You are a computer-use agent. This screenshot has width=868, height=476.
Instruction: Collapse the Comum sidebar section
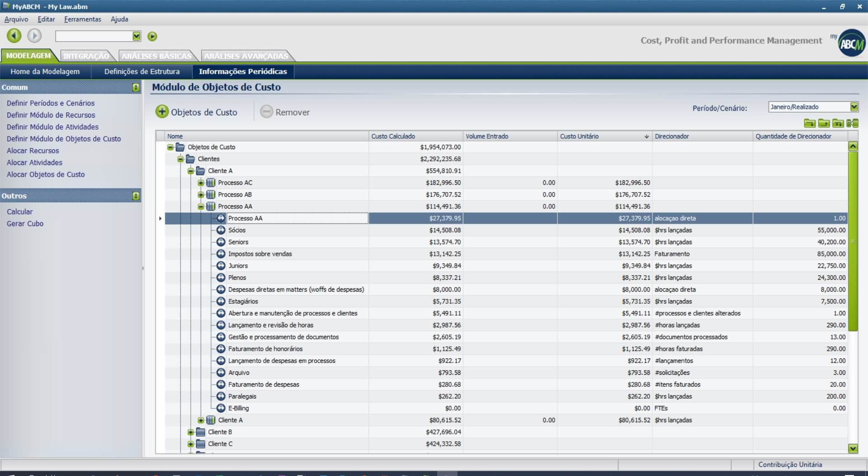(136, 87)
